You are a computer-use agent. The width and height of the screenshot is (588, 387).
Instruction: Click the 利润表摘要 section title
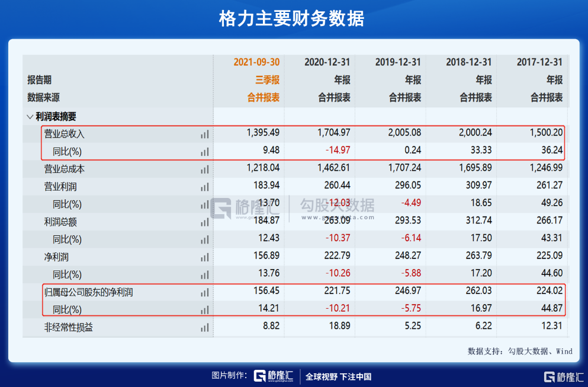click(x=56, y=117)
